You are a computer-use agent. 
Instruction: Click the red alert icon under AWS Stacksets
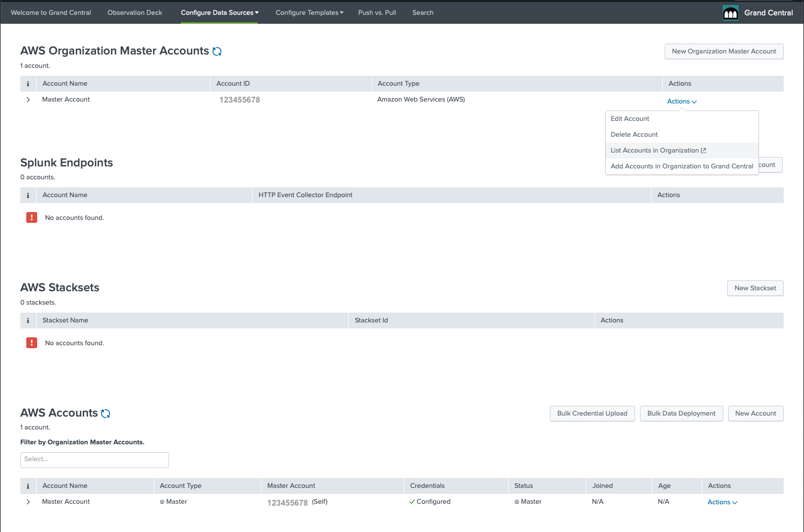tap(32, 343)
